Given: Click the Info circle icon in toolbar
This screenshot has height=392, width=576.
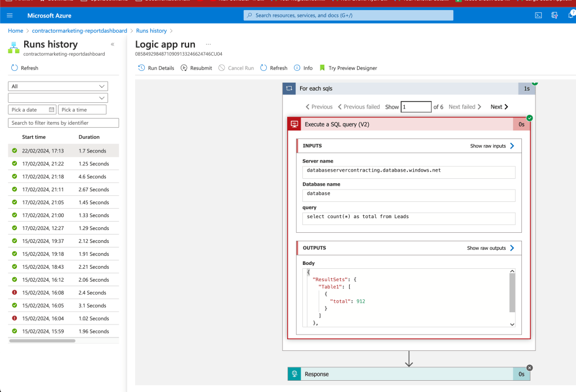Looking at the screenshot, I should 297,68.
